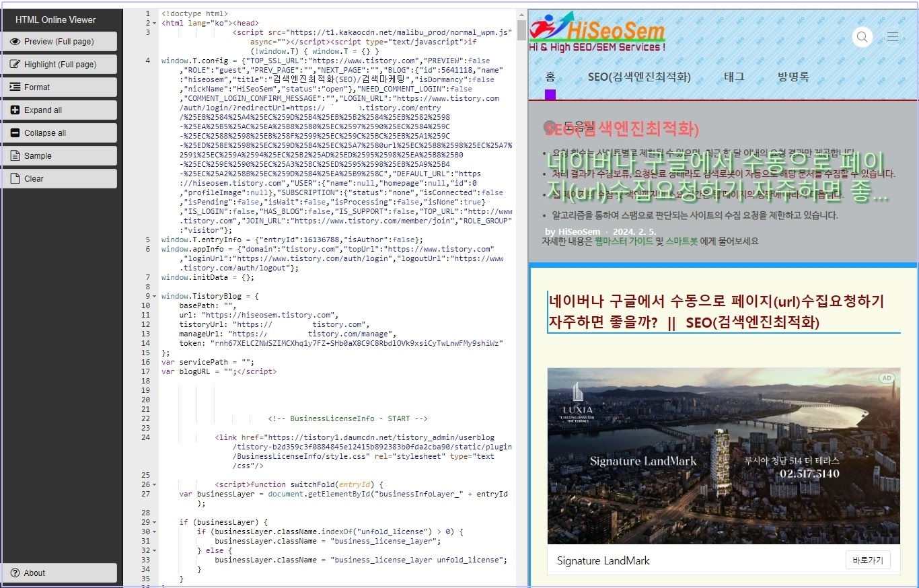The image size is (919, 588).
Task: Click the indented-lines Format icon
Action: click(15, 87)
